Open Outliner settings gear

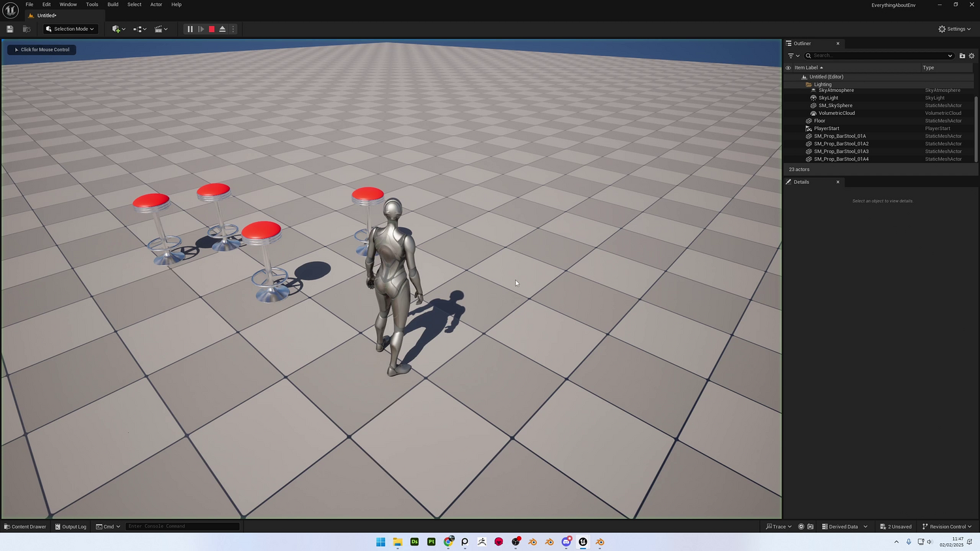[x=972, y=55]
